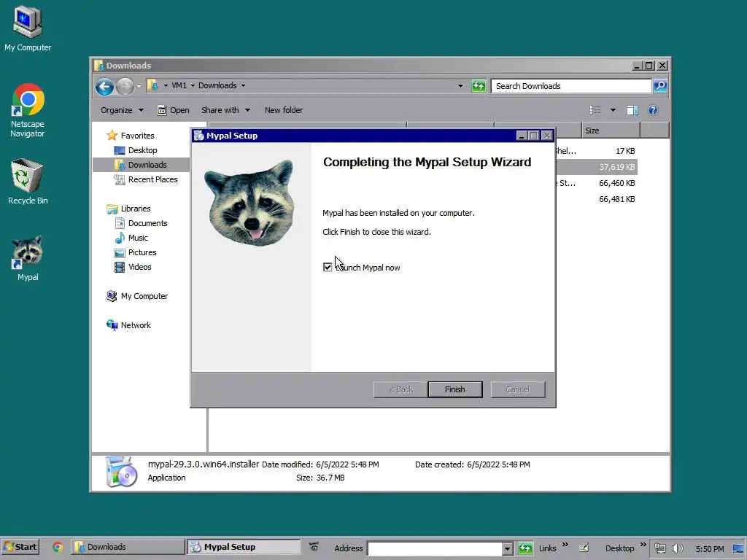The width and height of the screenshot is (747, 560).
Task: Open Recent Places in navigation pane
Action: click(x=146, y=179)
